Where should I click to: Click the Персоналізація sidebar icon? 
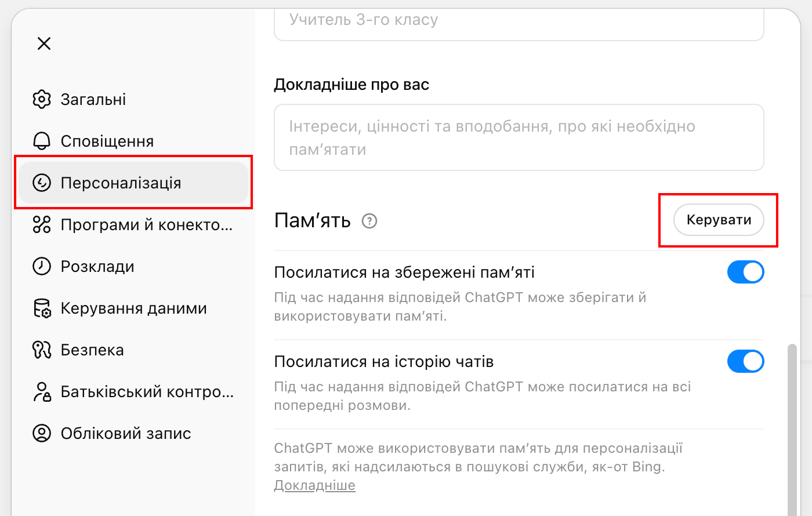[42, 183]
